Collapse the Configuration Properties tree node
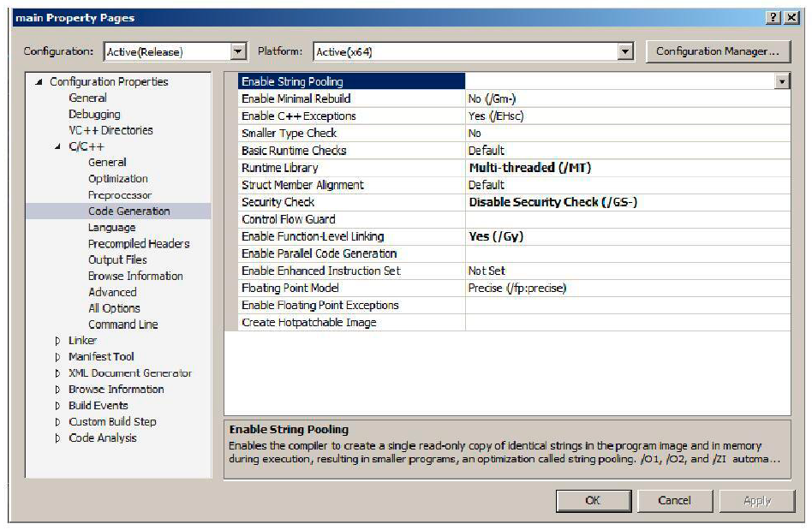This screenshot has height=530, width=812. click(x=39, y=82)
